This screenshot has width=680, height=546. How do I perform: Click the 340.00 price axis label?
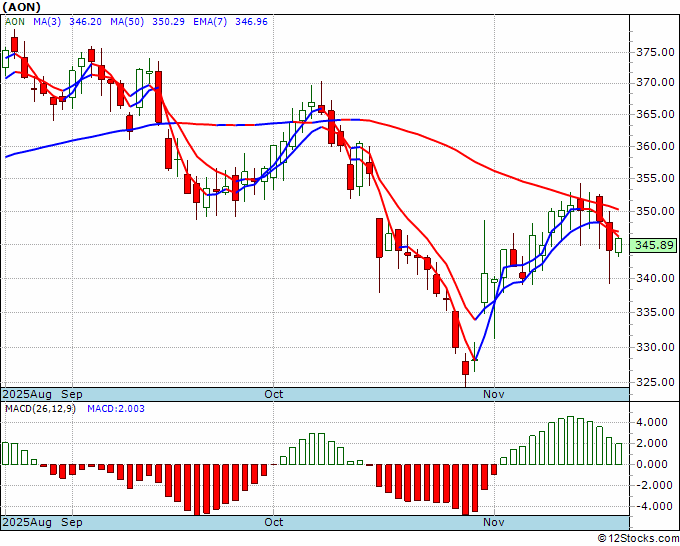pos(655,278)
